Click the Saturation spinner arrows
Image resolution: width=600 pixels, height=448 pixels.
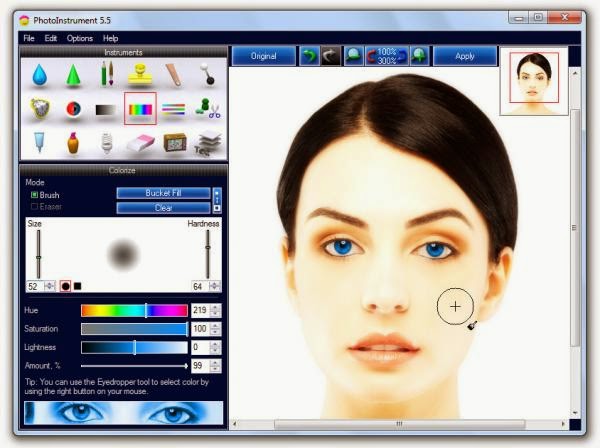pyautogui.click(x=215, y=329)
